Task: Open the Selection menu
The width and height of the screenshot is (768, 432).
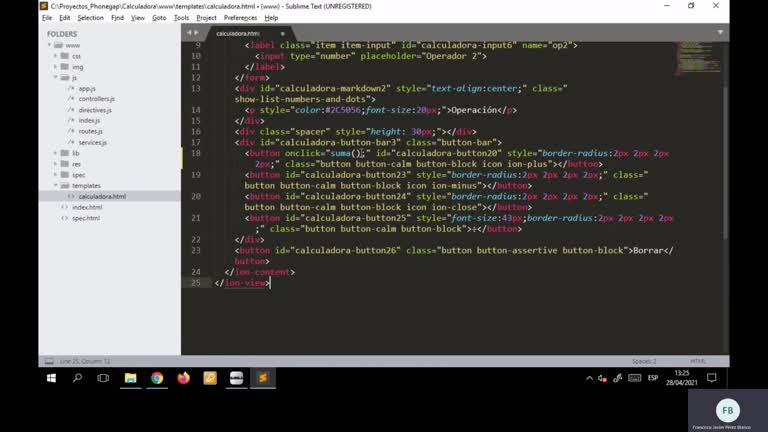Action: pos(90,18)
